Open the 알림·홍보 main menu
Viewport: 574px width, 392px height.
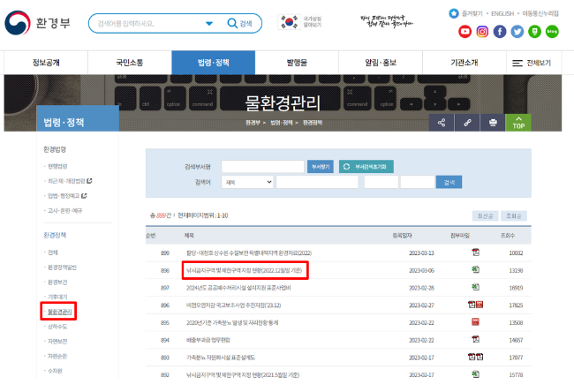tap(381, 63)
